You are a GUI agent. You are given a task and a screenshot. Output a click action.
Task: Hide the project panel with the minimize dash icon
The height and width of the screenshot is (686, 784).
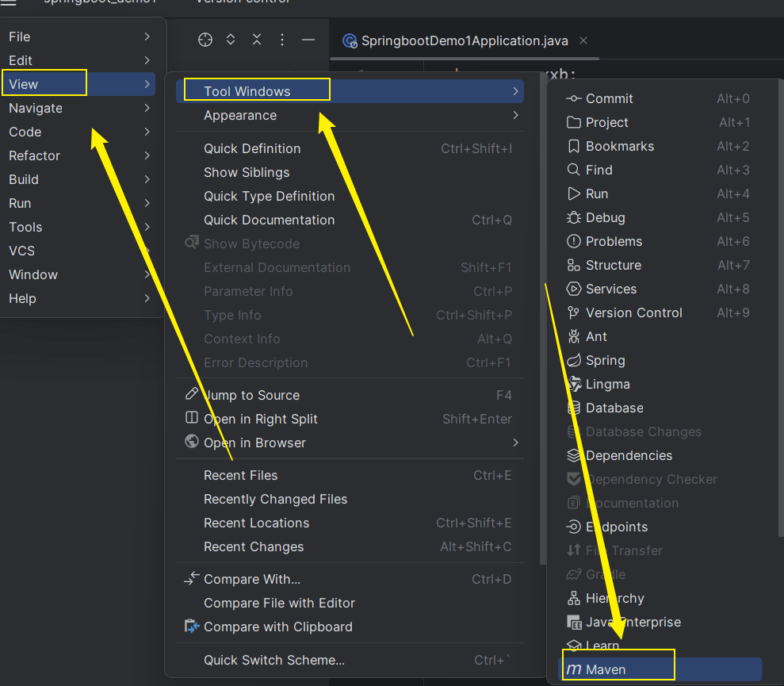pos(308,40)
